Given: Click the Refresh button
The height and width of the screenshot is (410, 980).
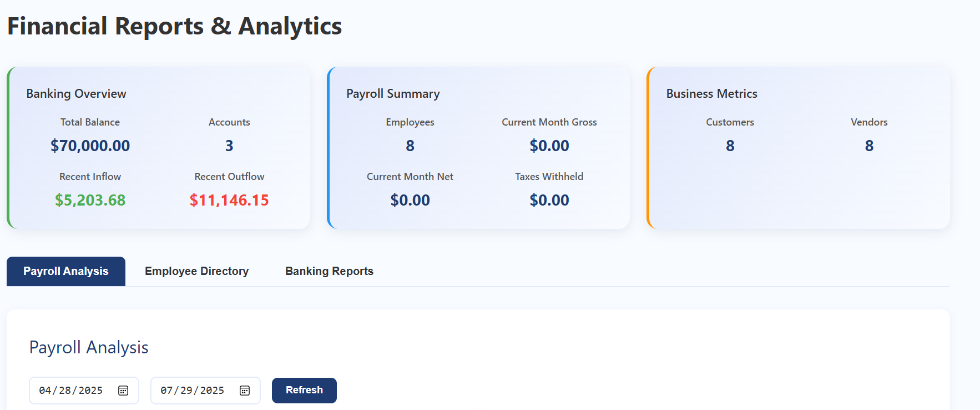Looking at the screenshot, I should 304,390.
